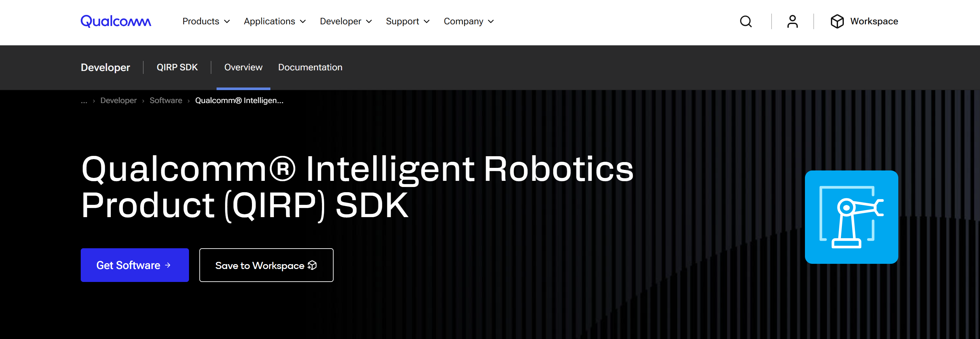Select the Overview tab
This screenshot has width=980, height=339.
click(x=243, y=67)
